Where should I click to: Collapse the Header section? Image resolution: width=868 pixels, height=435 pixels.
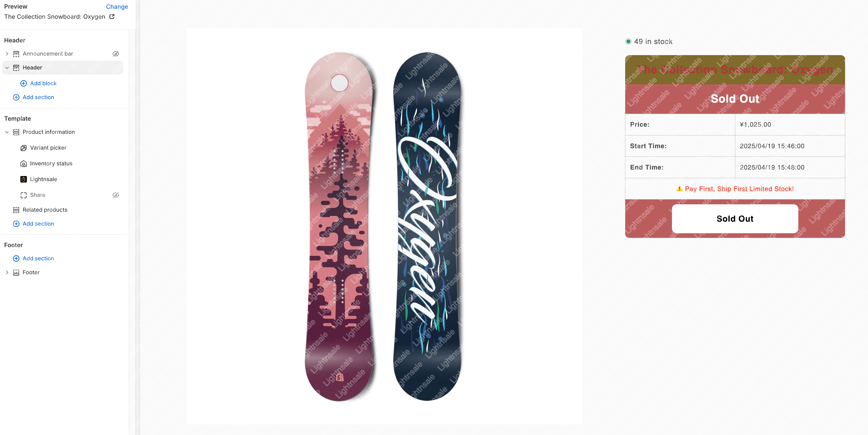7,67
